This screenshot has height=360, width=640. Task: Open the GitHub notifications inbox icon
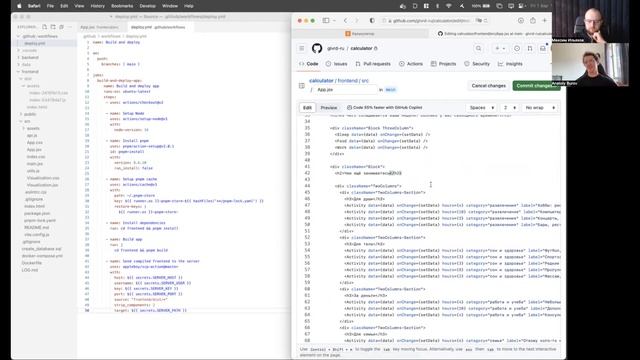tap(543, 48)
